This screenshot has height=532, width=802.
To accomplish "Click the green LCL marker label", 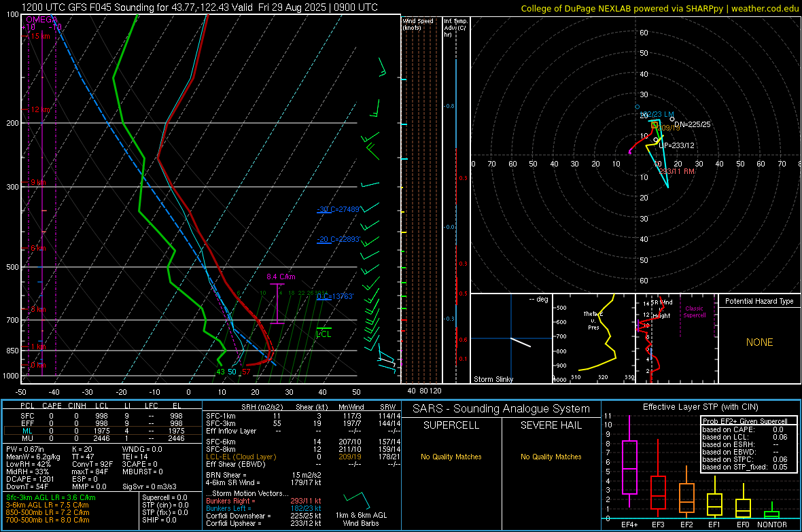I will [x=324, y=334].
